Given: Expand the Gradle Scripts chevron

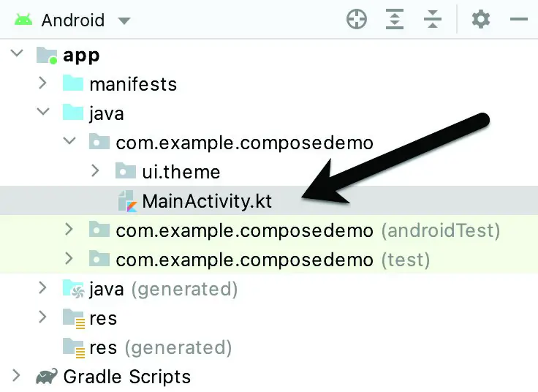Looking at the screenshot, I should click(16, 375).
